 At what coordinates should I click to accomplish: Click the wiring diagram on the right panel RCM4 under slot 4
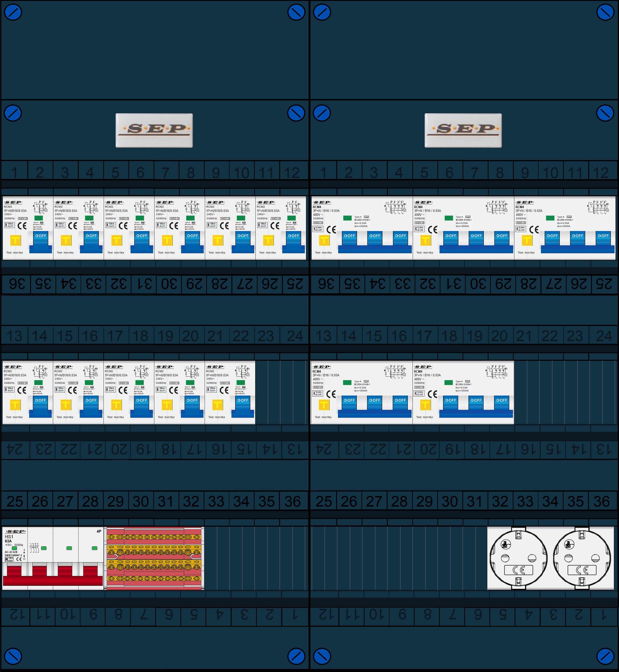(395, 208)
